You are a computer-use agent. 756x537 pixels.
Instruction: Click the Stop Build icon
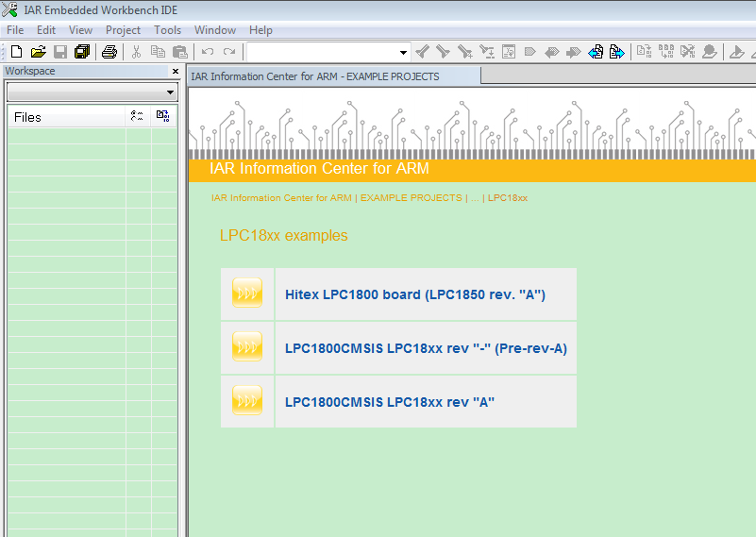pyautogui.click(x=687, y=52)
